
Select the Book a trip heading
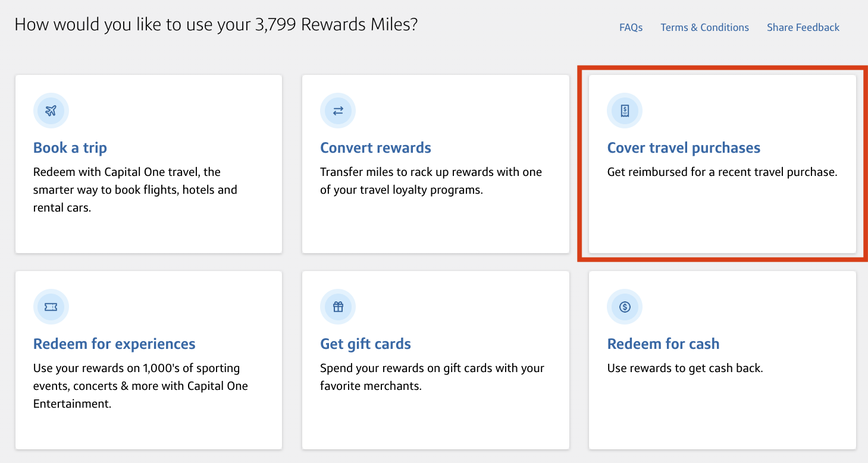(70, 147)
